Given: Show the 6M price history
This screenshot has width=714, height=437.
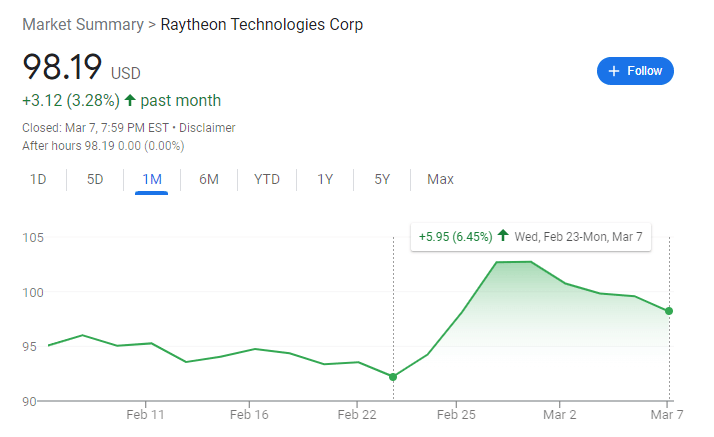Looking at the screenshot, I should coord(209,180).
